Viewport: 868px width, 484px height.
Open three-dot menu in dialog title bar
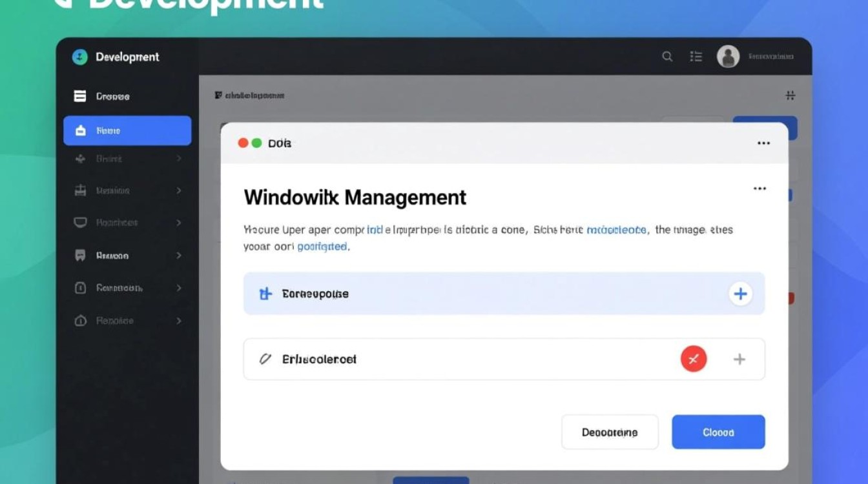point(763,143)
